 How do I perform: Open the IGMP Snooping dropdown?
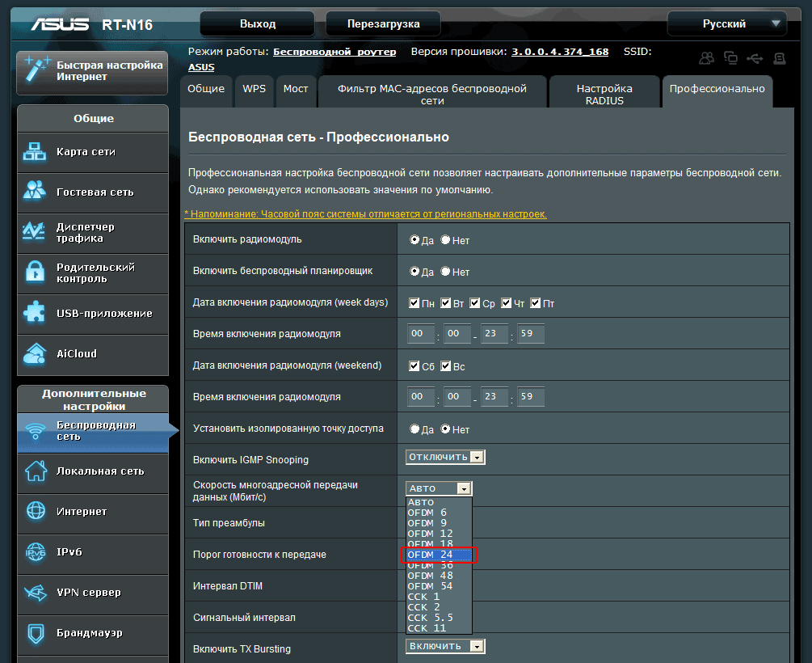tap(445, 457)
